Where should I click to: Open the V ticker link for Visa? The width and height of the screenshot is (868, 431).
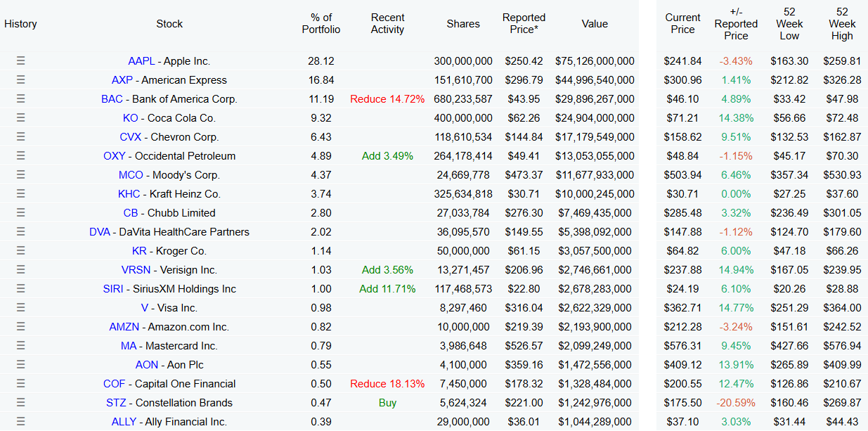coord(145,308)
